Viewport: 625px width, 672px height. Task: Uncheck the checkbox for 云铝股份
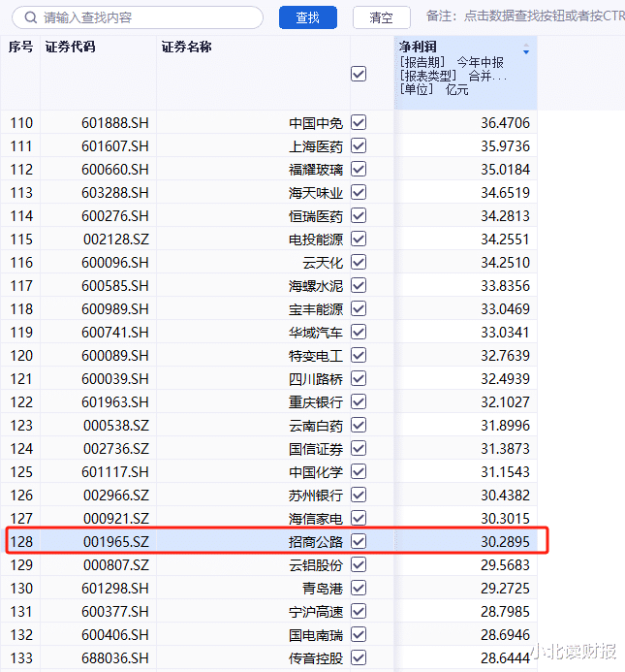coord(359,565)
